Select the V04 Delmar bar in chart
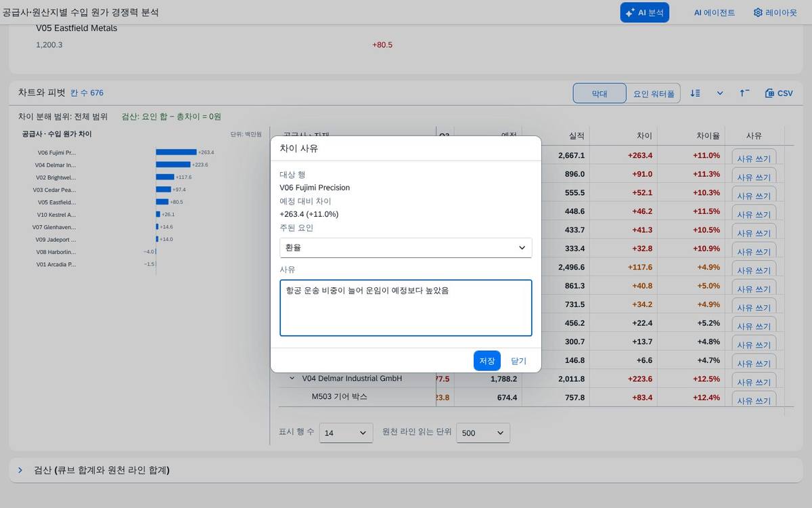 click(x=173, y=165)
